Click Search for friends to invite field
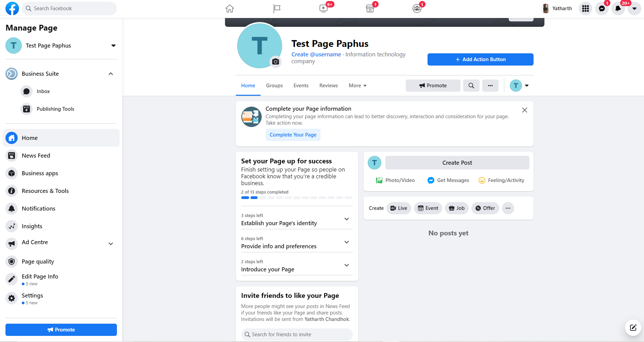 point(297,335)
